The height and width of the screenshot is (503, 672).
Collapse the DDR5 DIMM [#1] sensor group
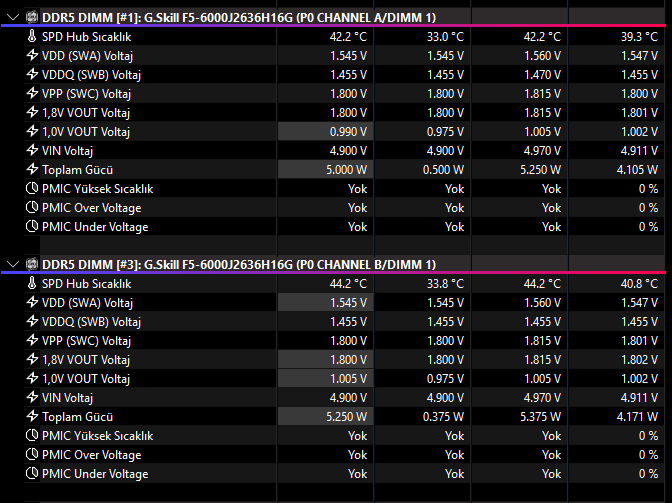coord(13,18)
